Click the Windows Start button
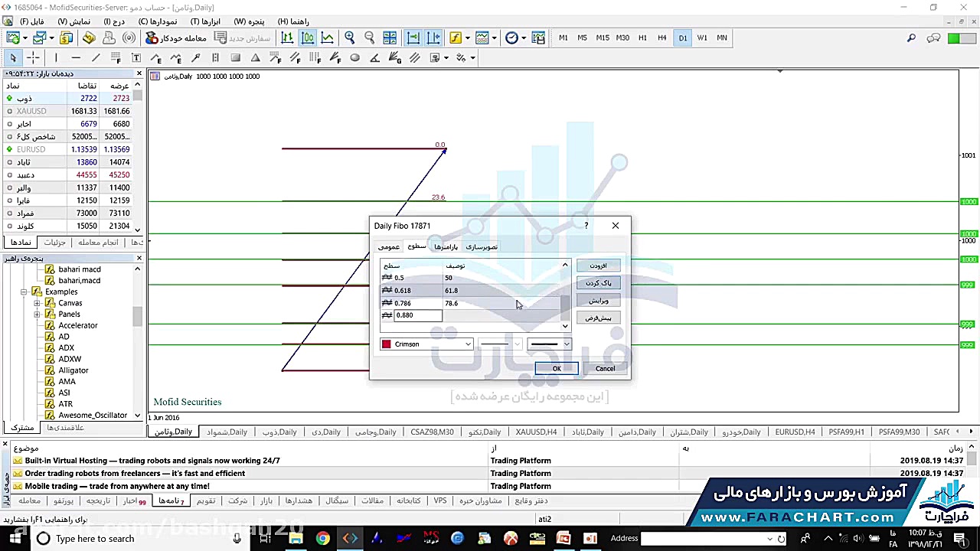980x551 pixels. pos(15,539)
